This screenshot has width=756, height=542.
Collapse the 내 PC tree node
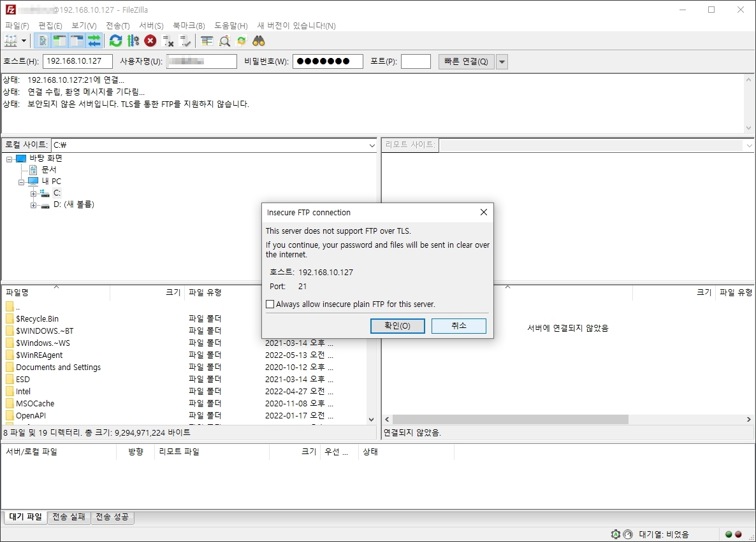tap(21, 182)
